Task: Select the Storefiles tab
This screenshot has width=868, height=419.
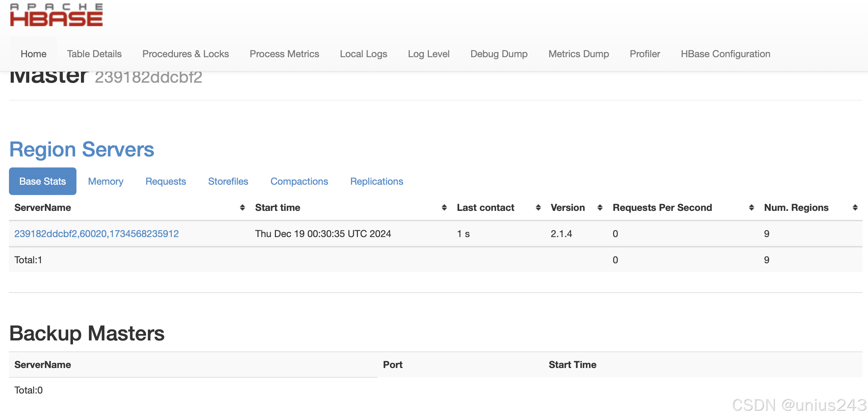Action: [228, 182]
